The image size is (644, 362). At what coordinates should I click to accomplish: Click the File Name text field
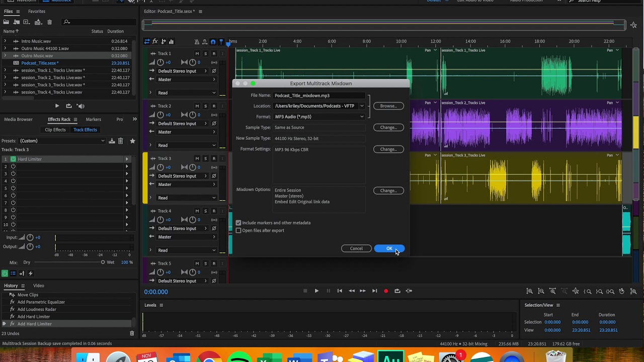(x=319, y=96)
